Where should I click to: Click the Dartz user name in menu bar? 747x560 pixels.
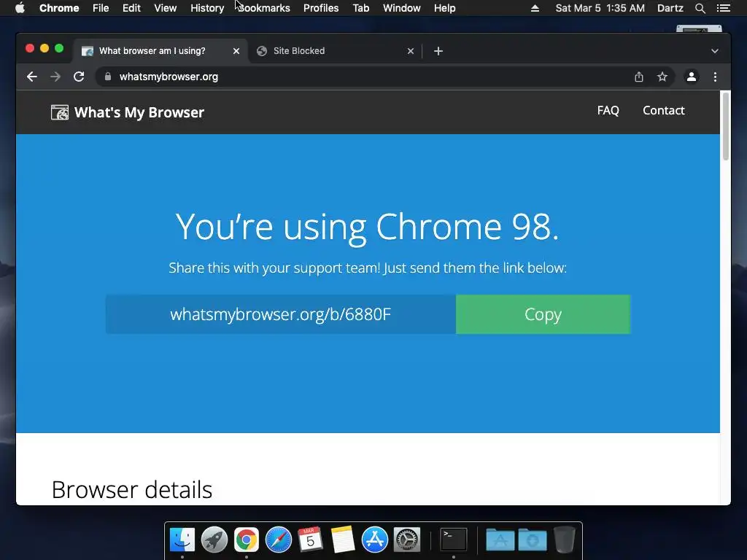[x=670, y=8]
